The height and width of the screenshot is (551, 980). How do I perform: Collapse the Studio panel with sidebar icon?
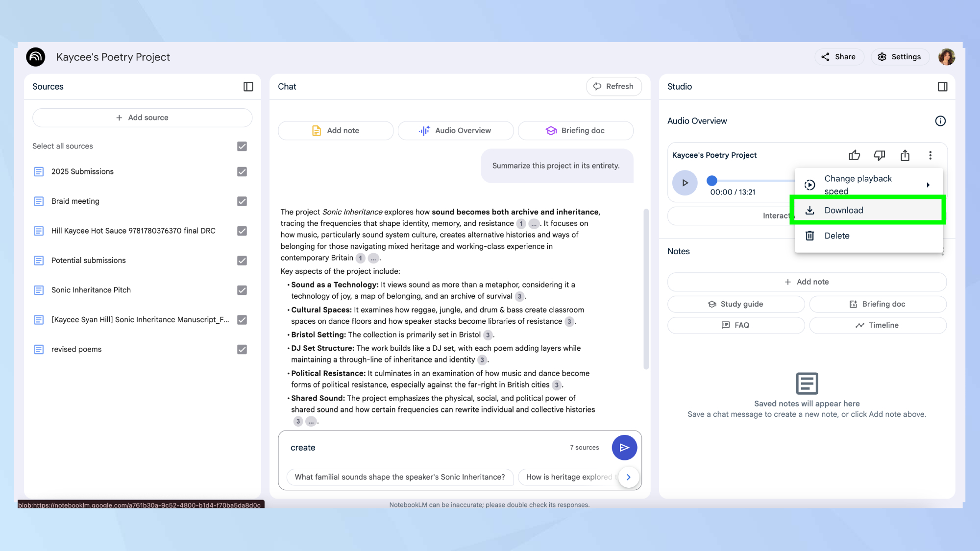coord(942,87)
